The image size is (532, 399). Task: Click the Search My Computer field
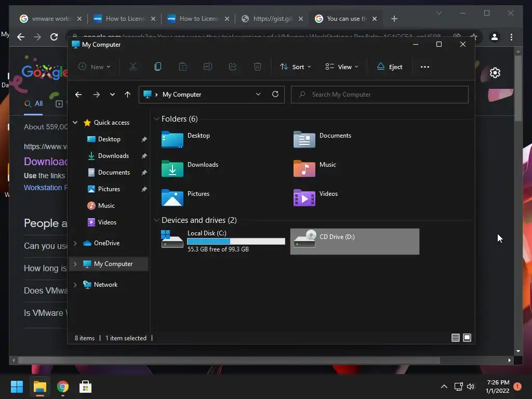(x=380, y=95)
